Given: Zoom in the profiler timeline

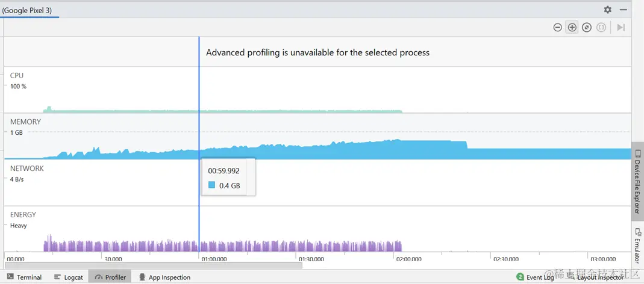Looking at the screenshot, I should (572, 28).
